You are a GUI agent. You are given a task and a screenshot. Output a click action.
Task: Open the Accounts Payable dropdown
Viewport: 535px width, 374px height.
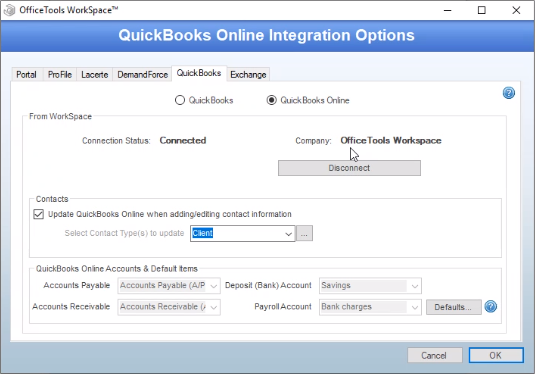tap(169, 286)
